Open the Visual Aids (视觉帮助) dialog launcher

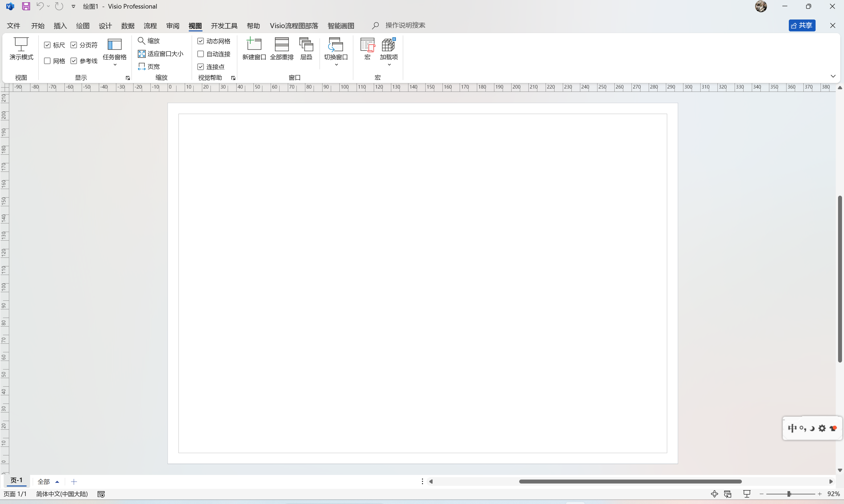(233, 78)
